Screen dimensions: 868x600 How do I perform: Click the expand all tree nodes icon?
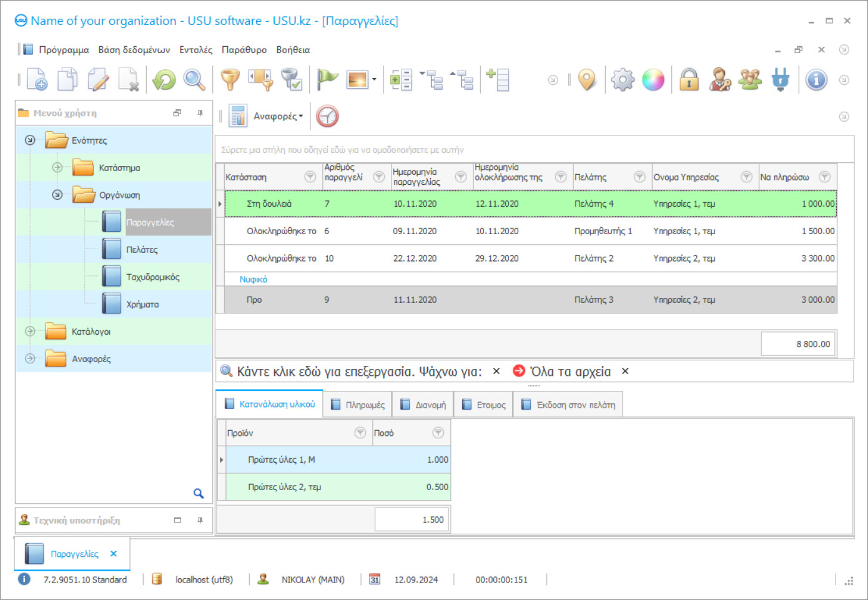coord(432,80)
